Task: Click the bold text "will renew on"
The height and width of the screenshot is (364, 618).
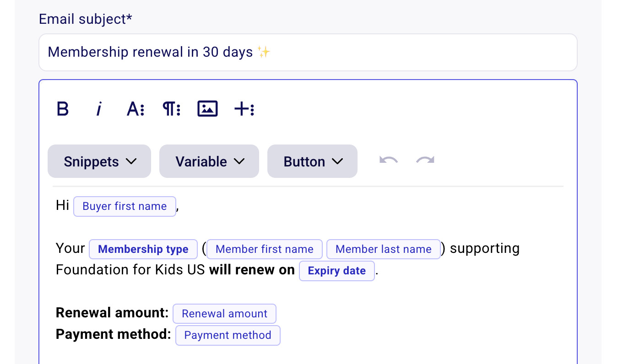Action: point(252,270)
